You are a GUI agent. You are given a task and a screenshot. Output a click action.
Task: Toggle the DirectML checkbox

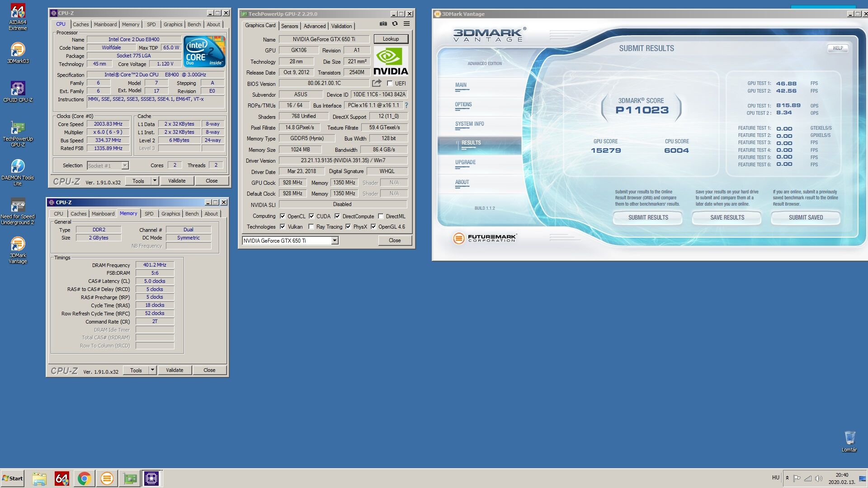coord(381,216)
